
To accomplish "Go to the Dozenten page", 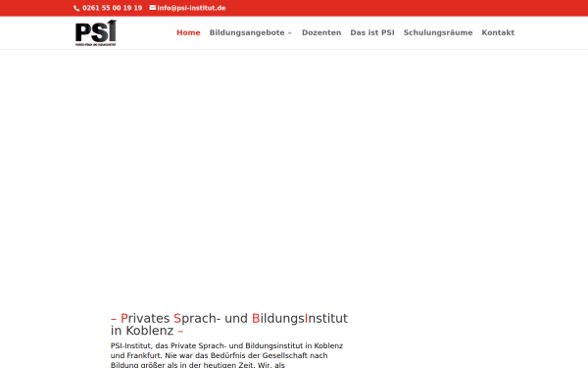I will [x=321, y=32].
